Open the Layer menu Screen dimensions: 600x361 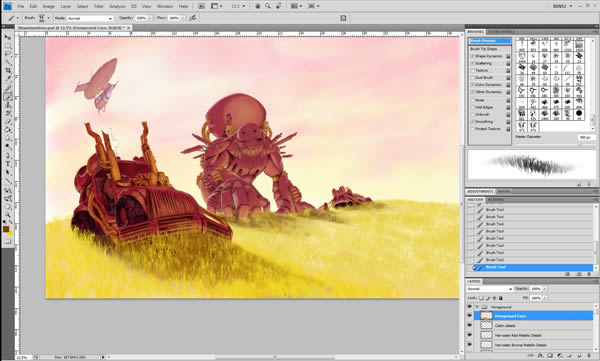[x=65, y=7]
